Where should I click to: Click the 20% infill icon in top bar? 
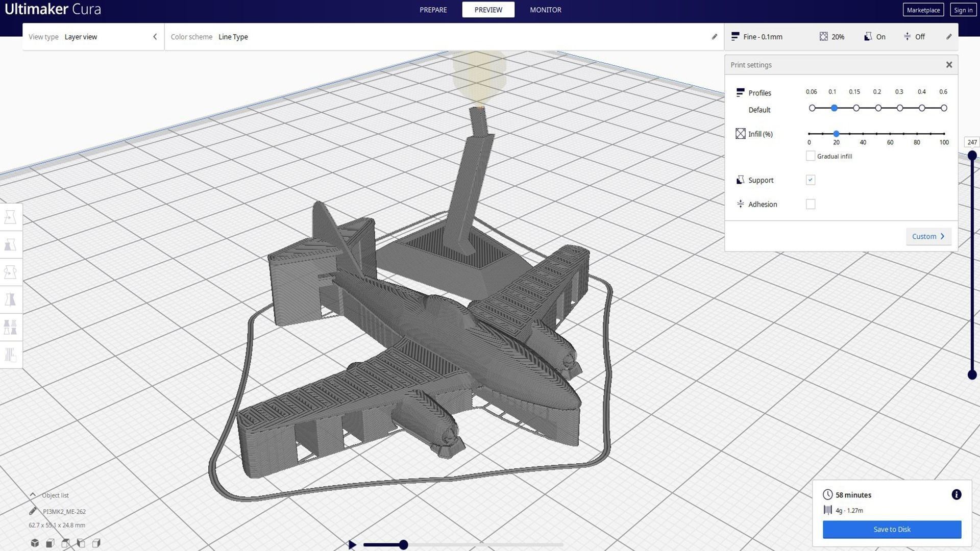coord(823,37)
